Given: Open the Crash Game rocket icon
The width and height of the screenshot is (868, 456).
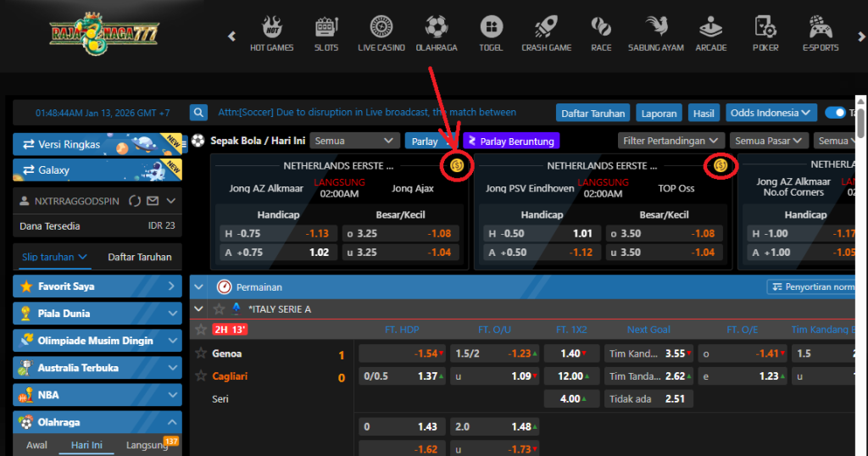Looking at the screenshot, I should (x=546, y=27).
